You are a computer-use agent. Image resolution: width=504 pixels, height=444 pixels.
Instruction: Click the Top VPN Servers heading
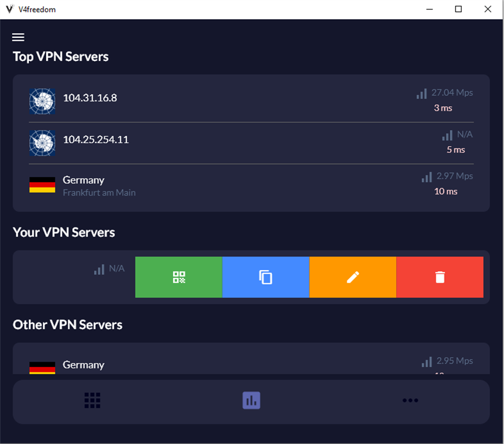(60, 56)
